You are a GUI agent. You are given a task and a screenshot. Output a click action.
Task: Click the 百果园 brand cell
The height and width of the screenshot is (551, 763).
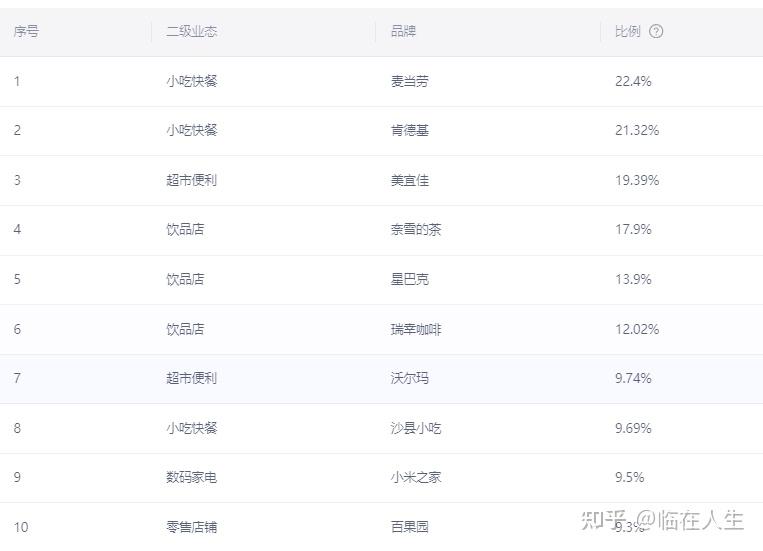tap(410, 527)
